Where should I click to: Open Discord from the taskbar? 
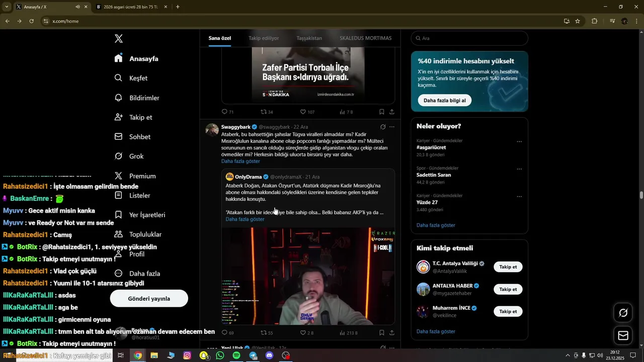270,355
